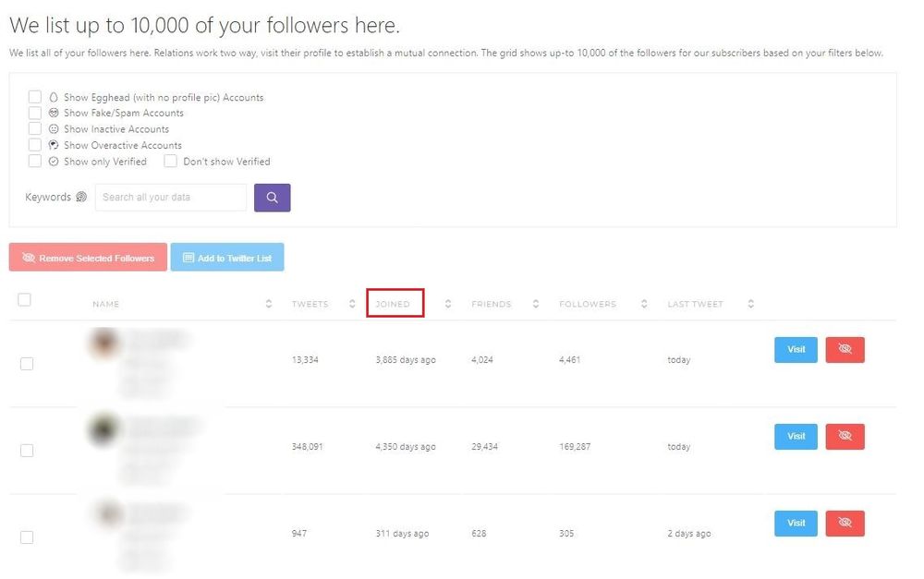
Task: Click the spiral icon next to Keywords label
Action: click(x=82, y=197)
